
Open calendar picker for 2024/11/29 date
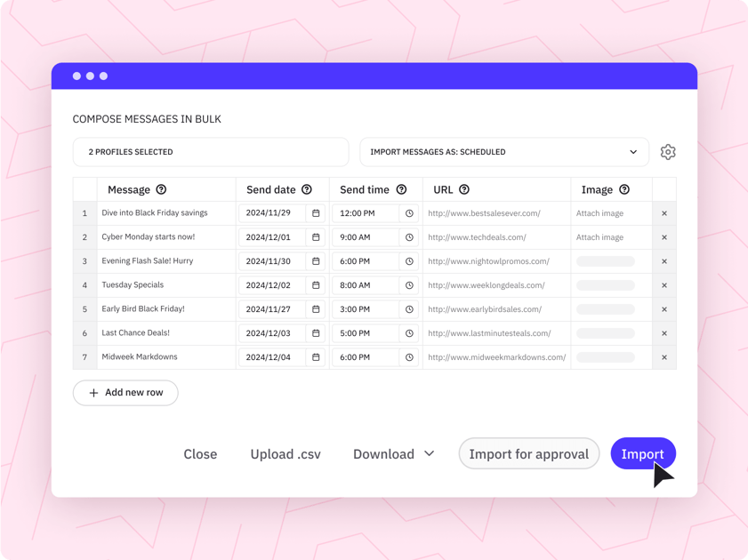pos(316,213)
